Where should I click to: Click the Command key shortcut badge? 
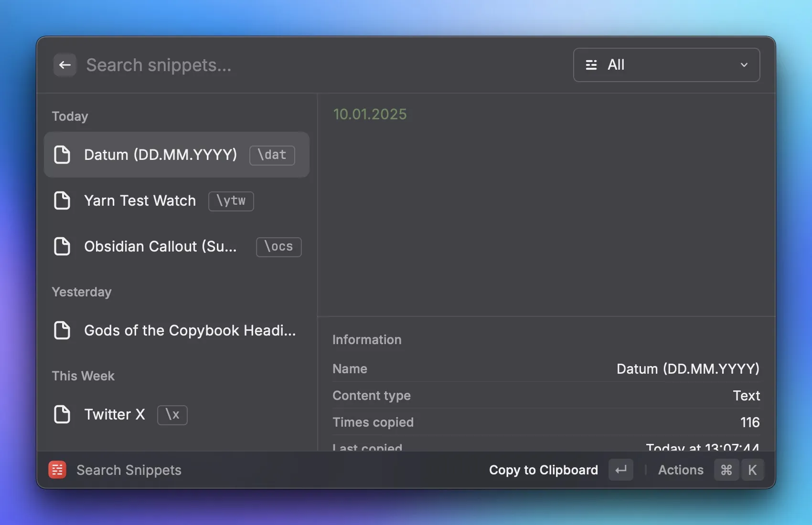726,470
